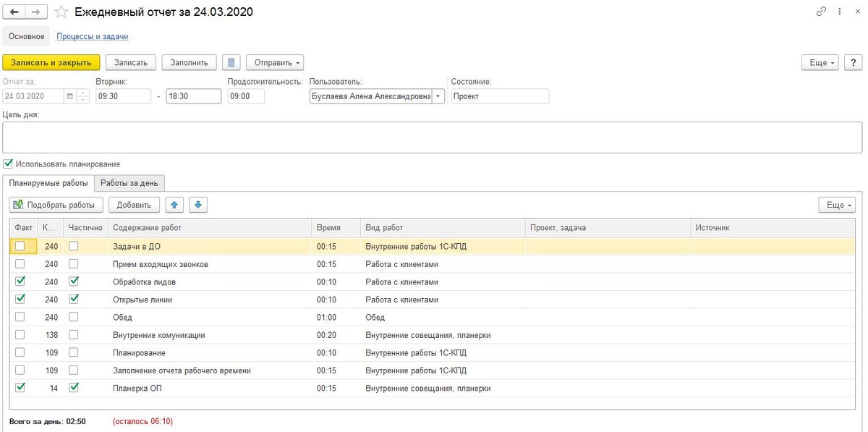The height and width of the screenshot is (432, 868).
Task: Uncheck Факт for Обработка лидов
Action: coord(20,281)
